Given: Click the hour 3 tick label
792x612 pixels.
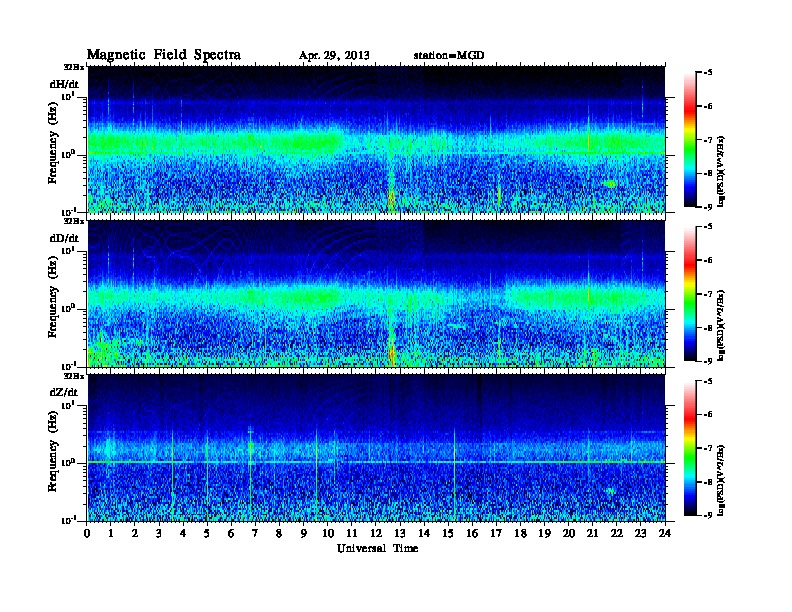Looking at the screenshot, I should [159, 534].
